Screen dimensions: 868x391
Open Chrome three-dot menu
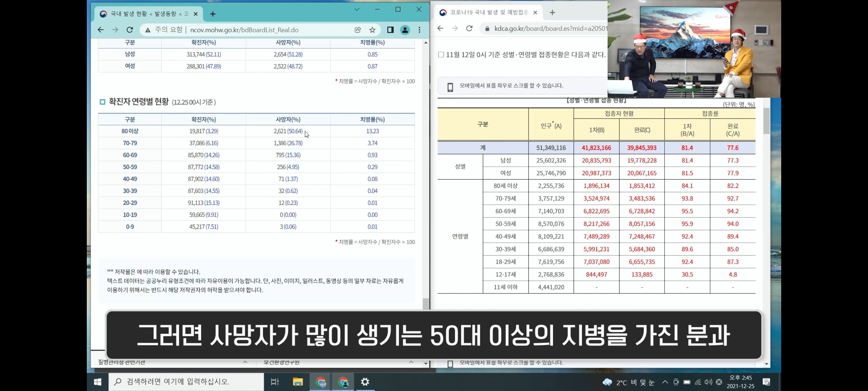coord(420,30)
